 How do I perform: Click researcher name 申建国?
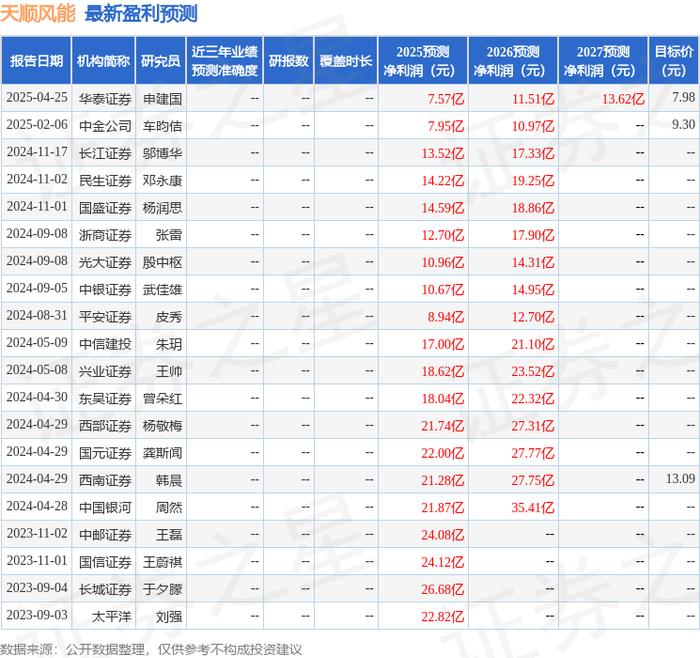pos(162,99)
